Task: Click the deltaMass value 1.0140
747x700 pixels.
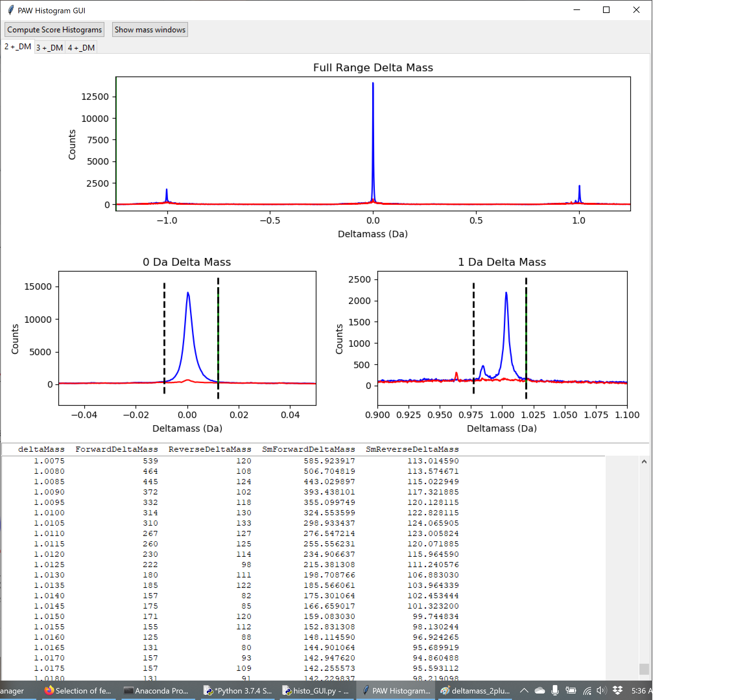Action: pos(49,596)
